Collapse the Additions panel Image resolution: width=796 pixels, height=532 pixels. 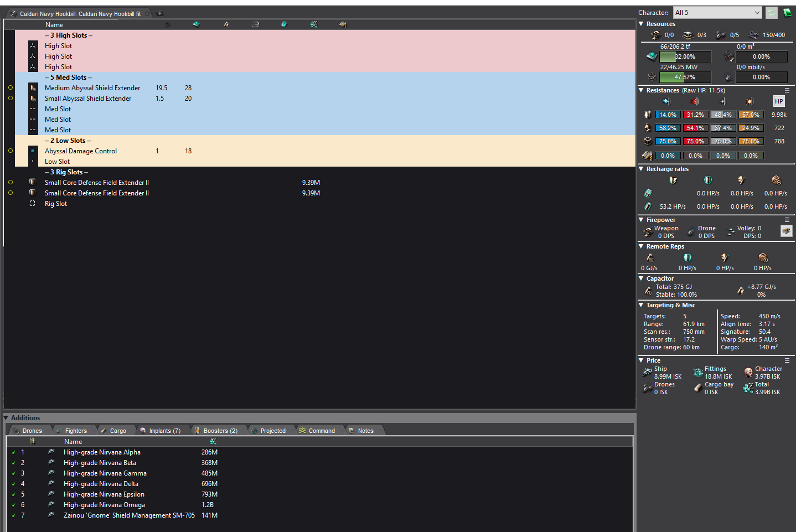pos(6,418)
